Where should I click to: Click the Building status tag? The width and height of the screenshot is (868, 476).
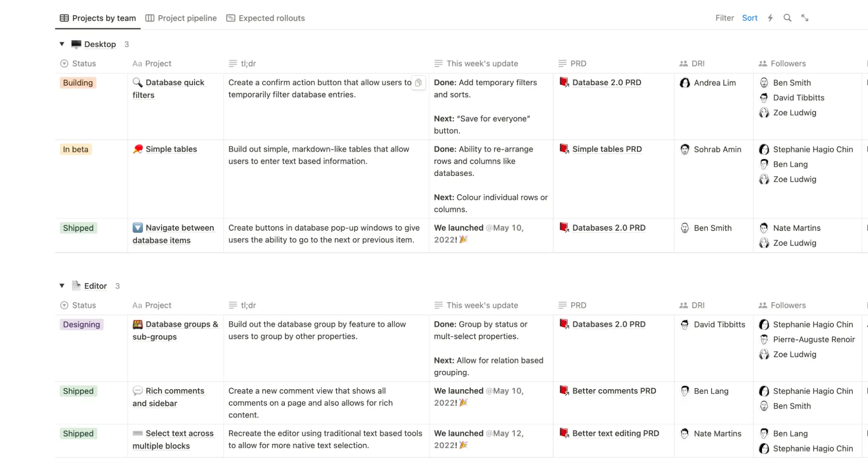point(78,83)
